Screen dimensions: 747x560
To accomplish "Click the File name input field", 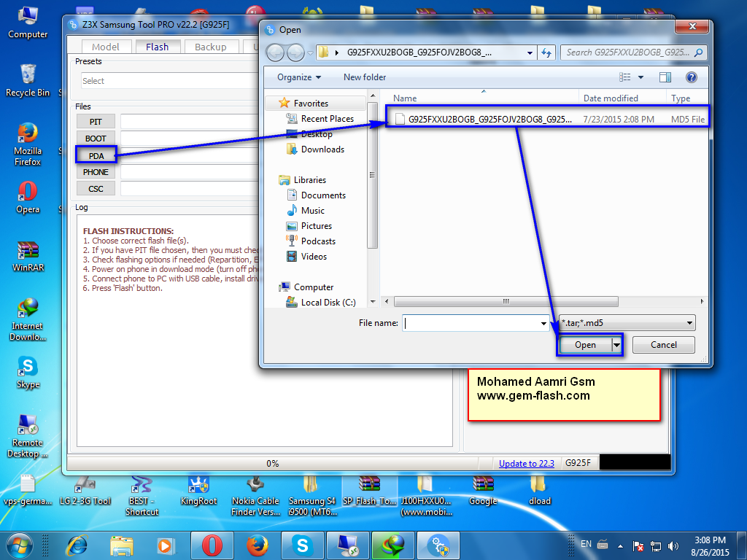I will [x=475, y=323].
